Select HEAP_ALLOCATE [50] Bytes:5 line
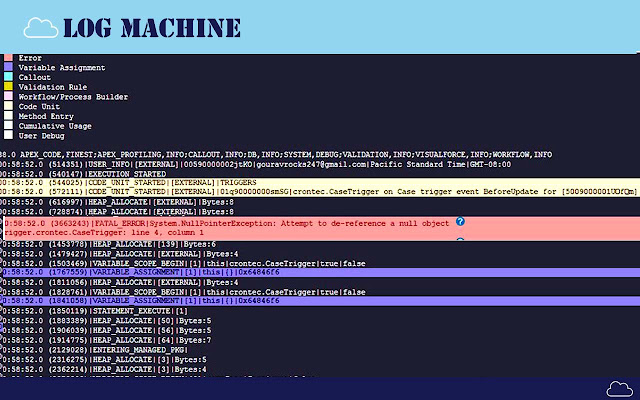This screenshot has height=400, width=640. tap(107, 321)
